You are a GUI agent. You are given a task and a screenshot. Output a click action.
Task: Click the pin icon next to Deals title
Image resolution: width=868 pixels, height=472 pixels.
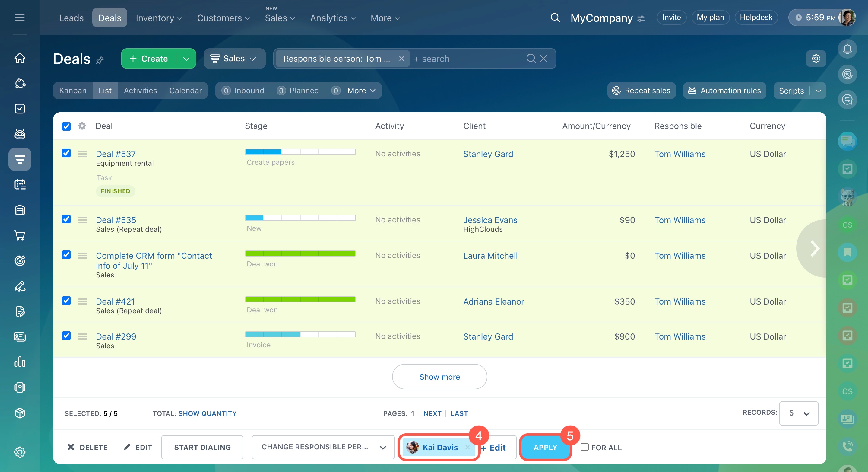100,60
